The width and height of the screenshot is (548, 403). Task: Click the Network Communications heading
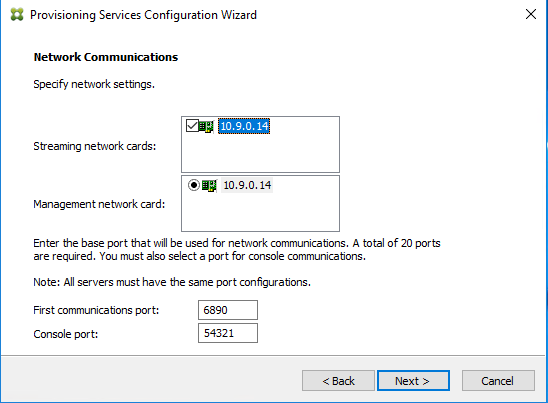coord(106,57)
